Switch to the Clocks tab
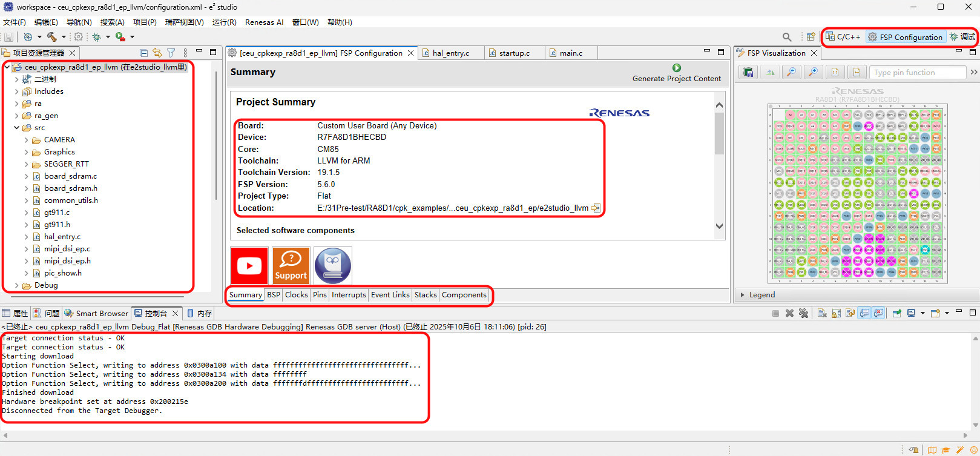Screen dimensions: 980x456 click(x=297, y=295)
